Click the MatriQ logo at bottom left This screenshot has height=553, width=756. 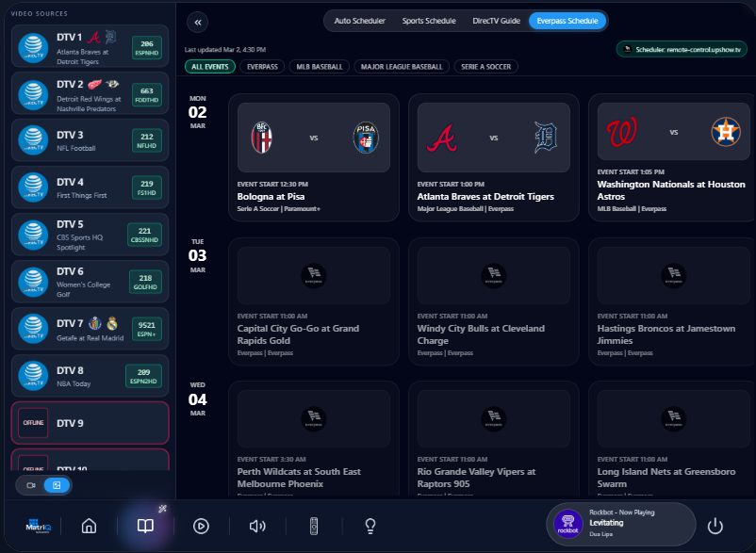tap(38, 526)
